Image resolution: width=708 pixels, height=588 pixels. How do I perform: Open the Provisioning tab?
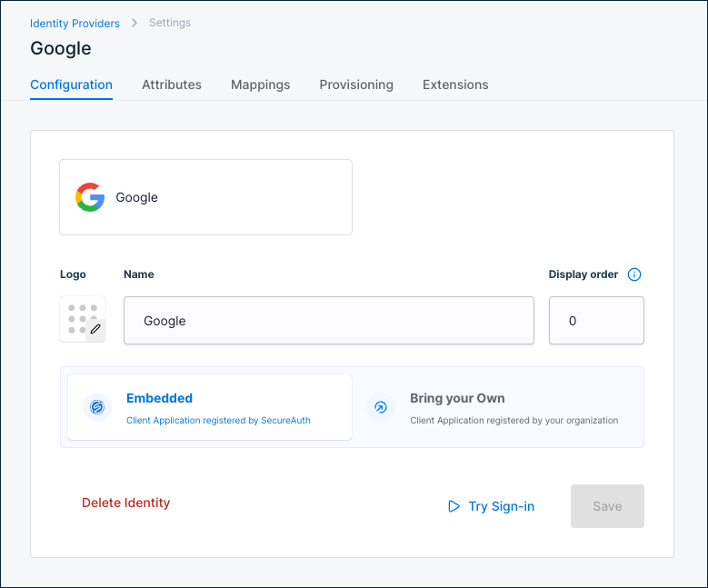(x=356, y=85)
